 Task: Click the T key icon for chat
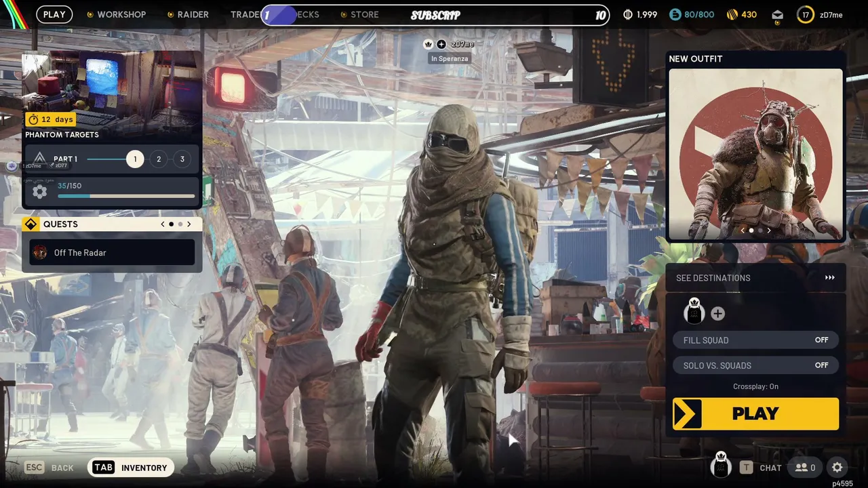747,468
